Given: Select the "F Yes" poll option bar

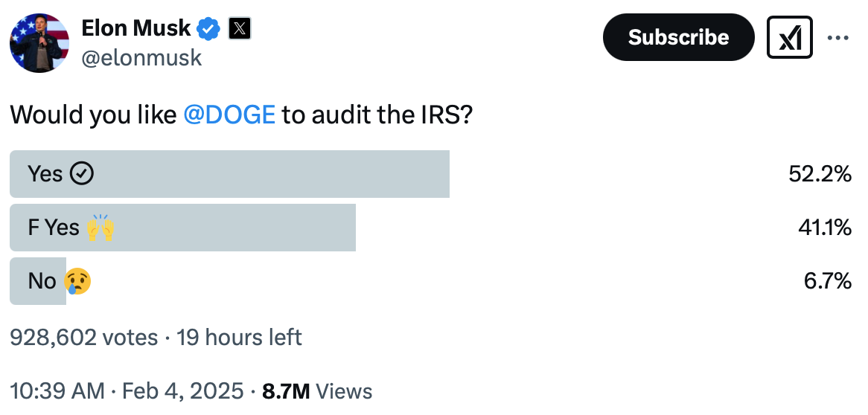Looking at the screenshot, I should click(182, 228).
